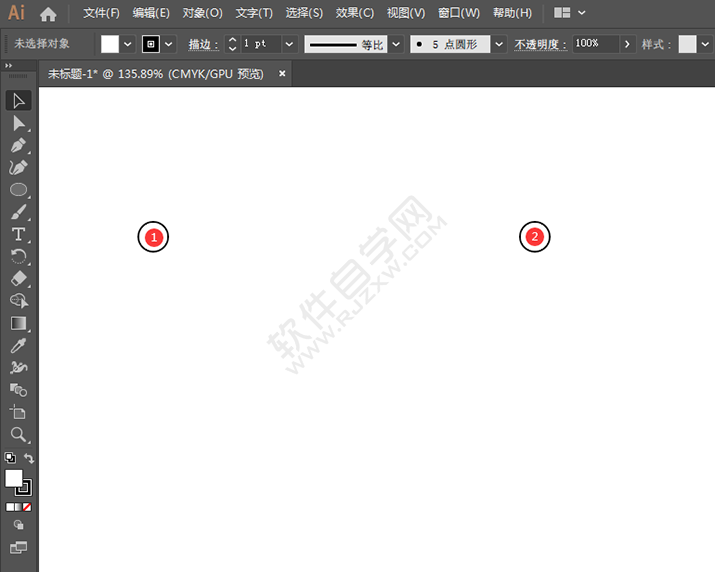
Task: Select the Symbol Sprayer tool
Action: click(x=18, y=368)
